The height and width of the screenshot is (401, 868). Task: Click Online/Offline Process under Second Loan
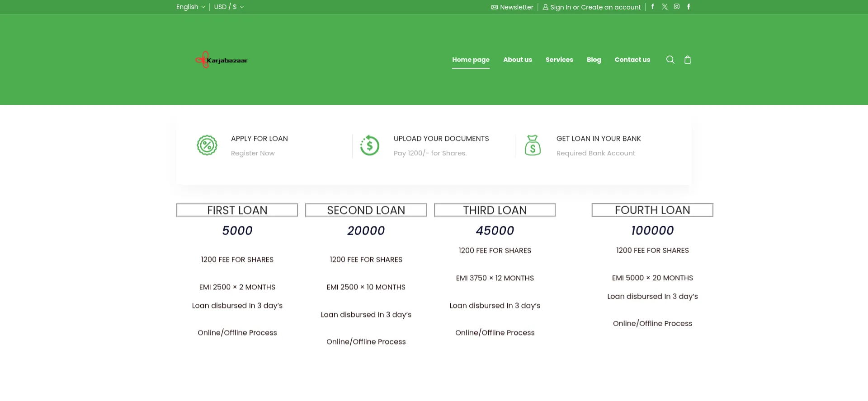(366, 342)
